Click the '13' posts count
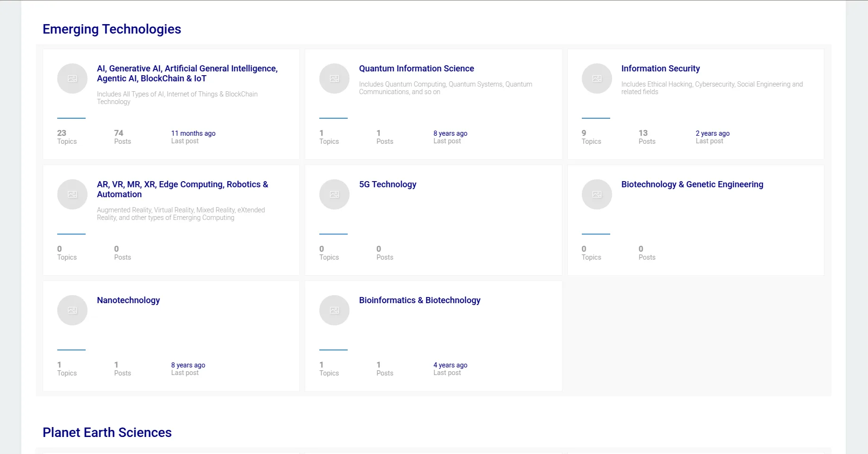This screenshot has width=868, height=454. click(x=643, y=133)
